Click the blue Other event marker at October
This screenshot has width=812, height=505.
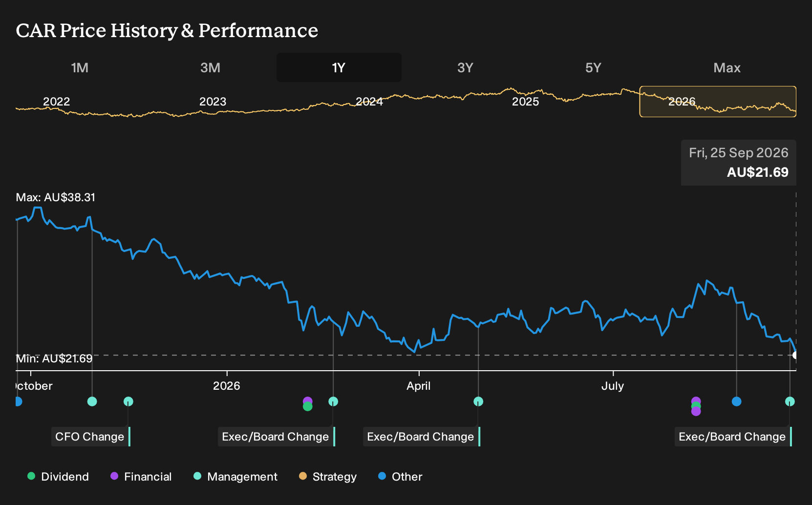[18, 401]
